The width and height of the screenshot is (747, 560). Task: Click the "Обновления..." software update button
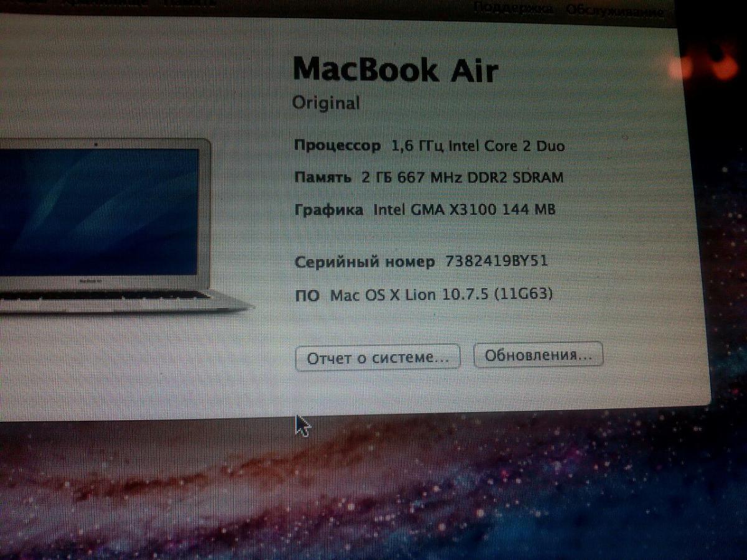click(x=538, y=355)
